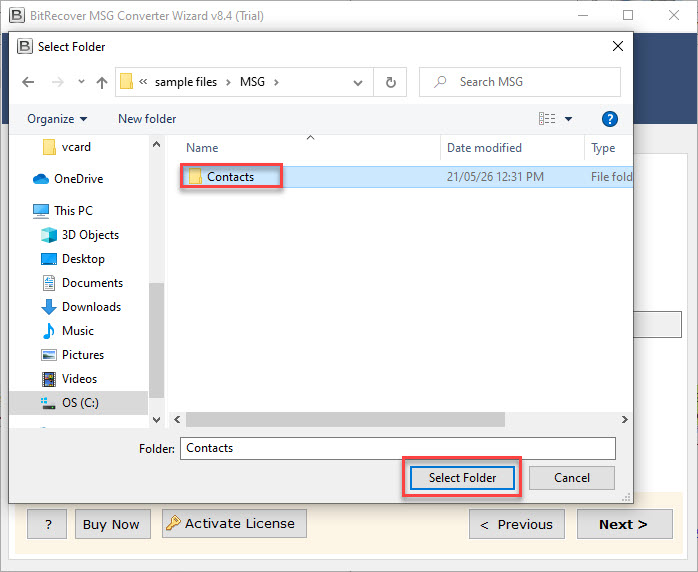
Task: Go back with the left arrow
Action: click(28, 82)
